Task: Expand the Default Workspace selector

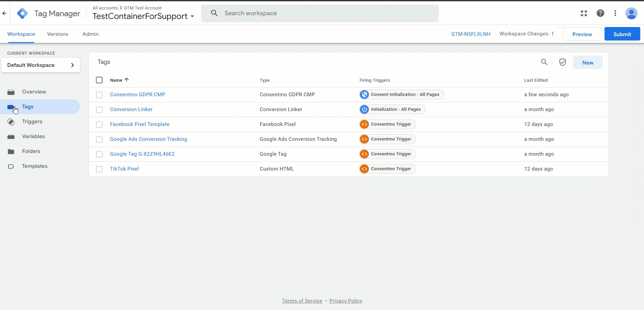Action: pyautogui.click(x=41, y=65)
